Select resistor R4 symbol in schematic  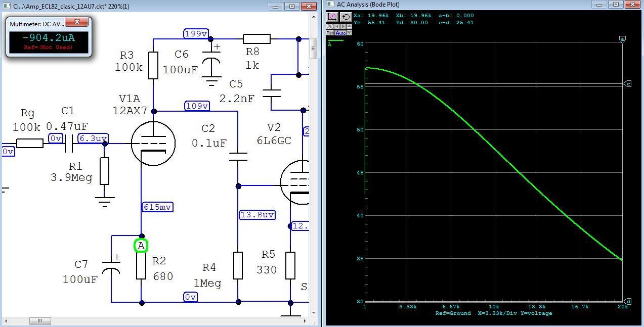point(237,265)
